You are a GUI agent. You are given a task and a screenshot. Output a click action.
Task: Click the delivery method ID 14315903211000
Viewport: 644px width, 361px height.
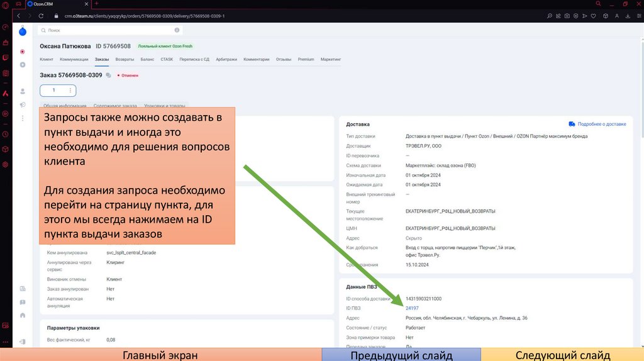423,299
